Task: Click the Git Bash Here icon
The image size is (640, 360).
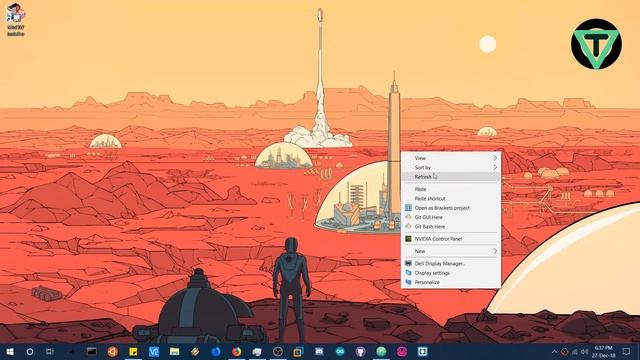Action: [408, 226]
